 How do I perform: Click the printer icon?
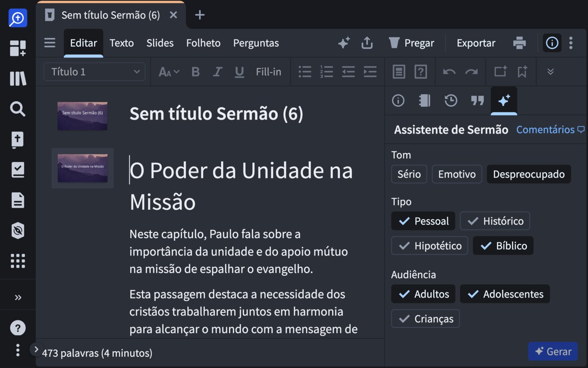point(519,43)
